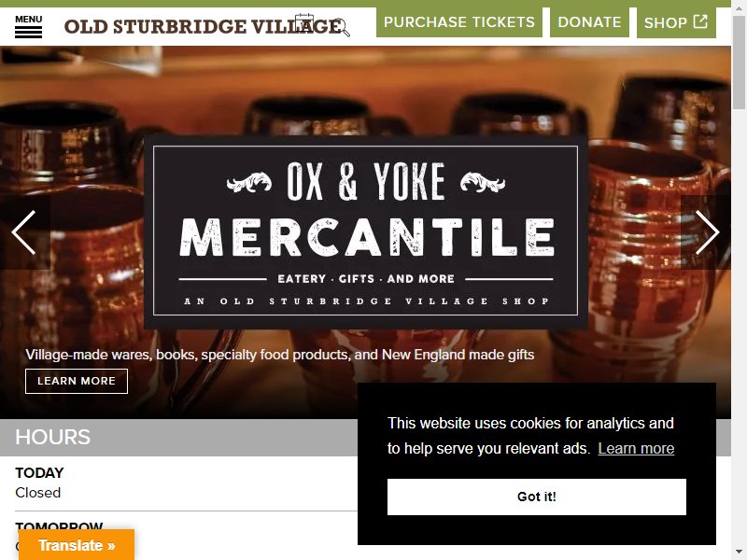Expand the Translate widget
Viewport: 747px width, 560px height.
click(x=77, y=545)
